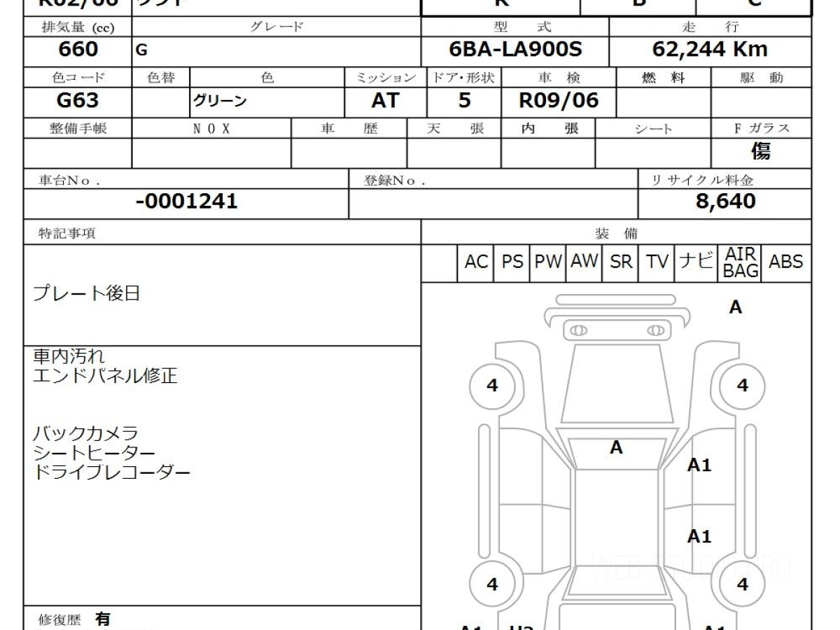The height and width of the screenshot is (630, 840).
Task: Click the 登録No. label
Action: (395, 179)
